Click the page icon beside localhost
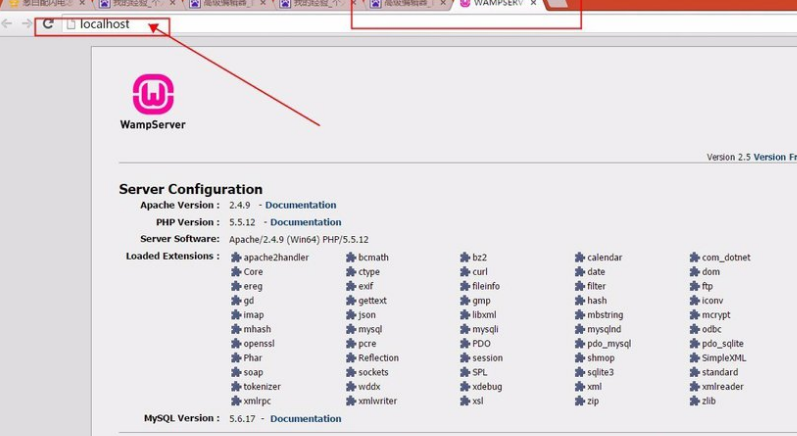 click(x=71, y=24)
